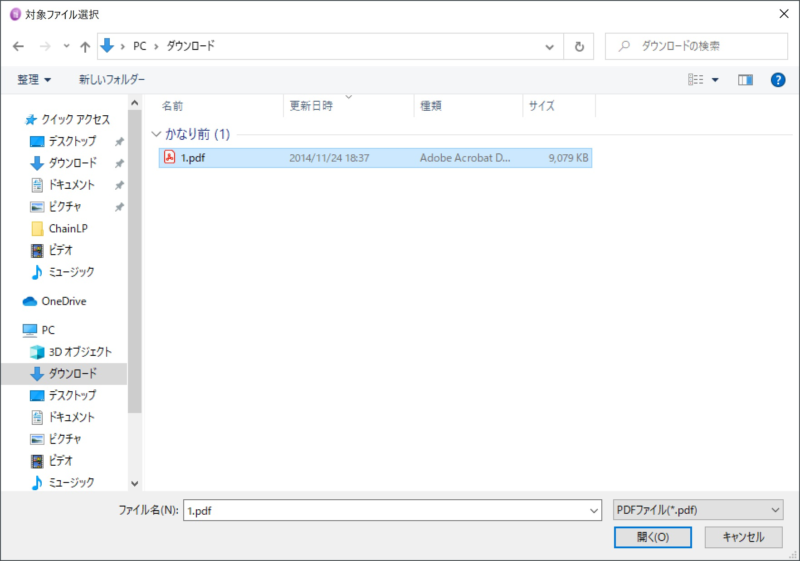The width and height of the screenshot is (800, 561).
Task: Refresh the folder view
Action: [x=579, y=47]
